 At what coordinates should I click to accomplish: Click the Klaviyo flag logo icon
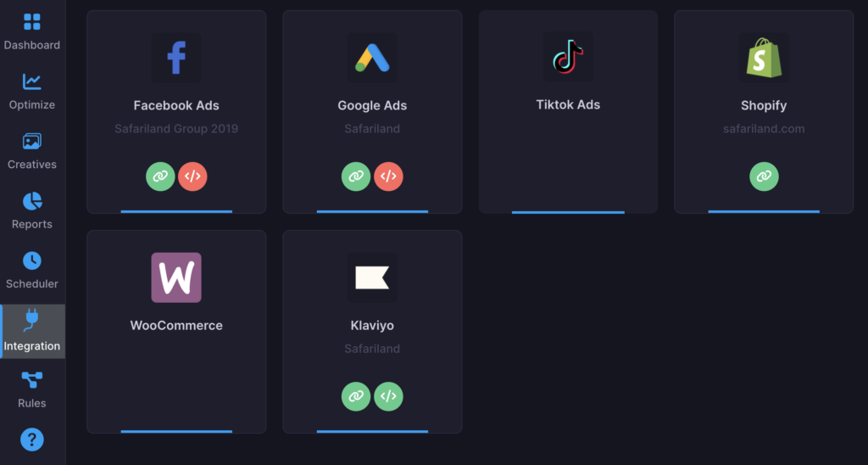[372, 277]
